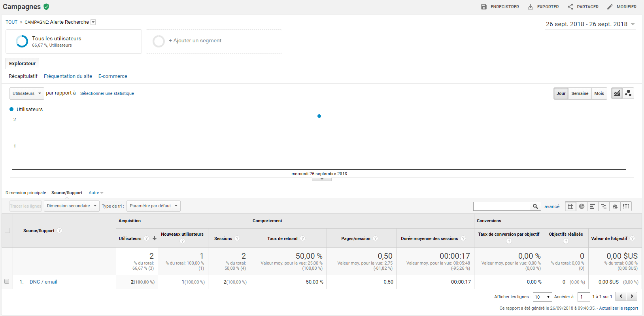This screenshot has height=316, width=644.
Task: Tick the checkbox for DNC / email row
Action: tap(7, 281)
